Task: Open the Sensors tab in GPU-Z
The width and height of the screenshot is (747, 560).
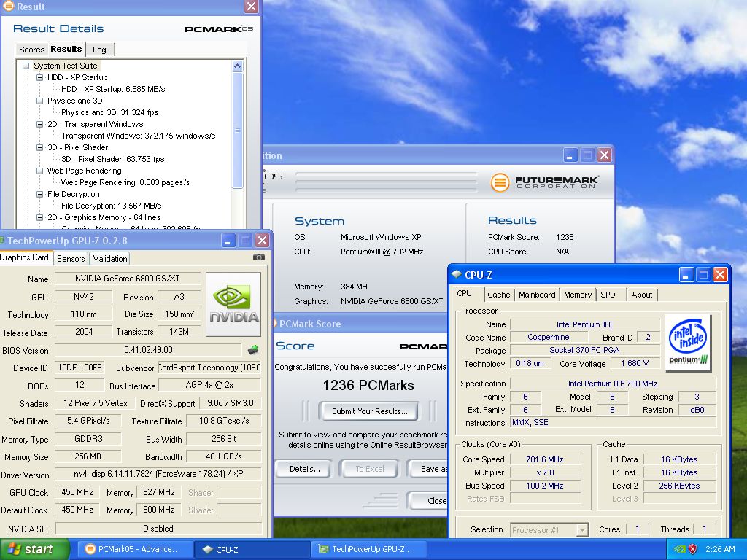Action: click(x=71, y=259)
